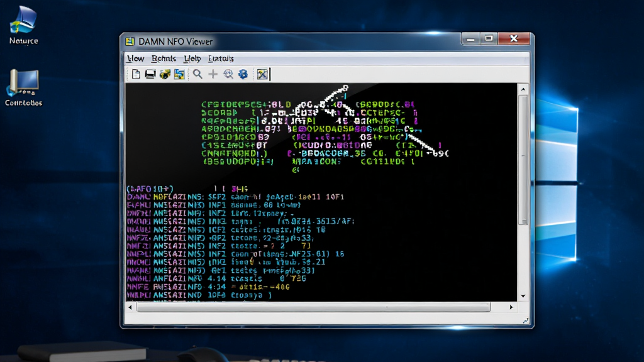This screenshot has height=362, width=644.
Task: Click the text line ending '10F1'
Action: (x=235, y=197)
